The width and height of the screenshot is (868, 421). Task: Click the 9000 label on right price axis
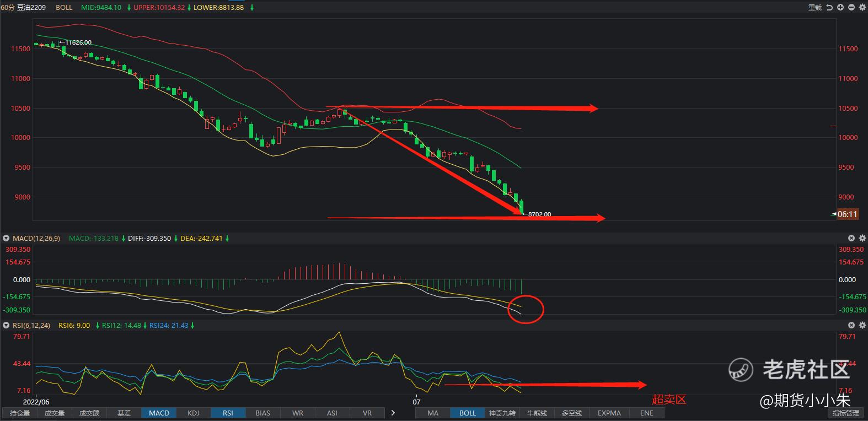pos(846,197)
